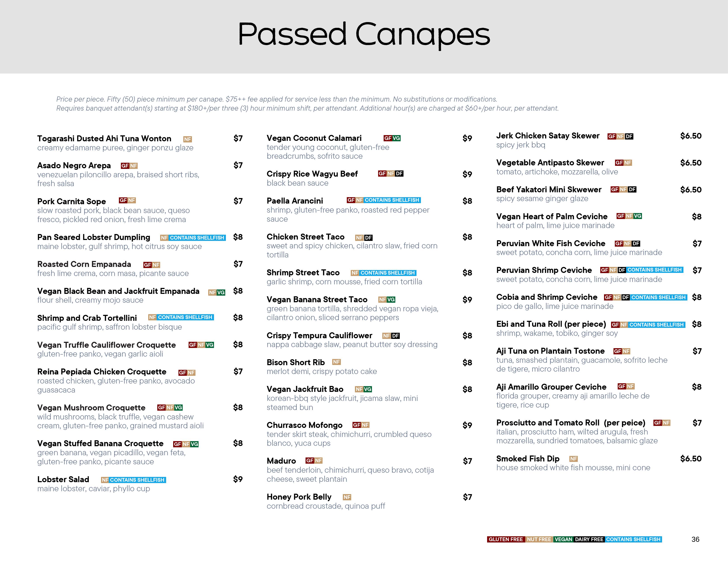Click the DF badge next to Chicken Street Taco
Viewport: 728px width, 563px height.
[368, 238]
